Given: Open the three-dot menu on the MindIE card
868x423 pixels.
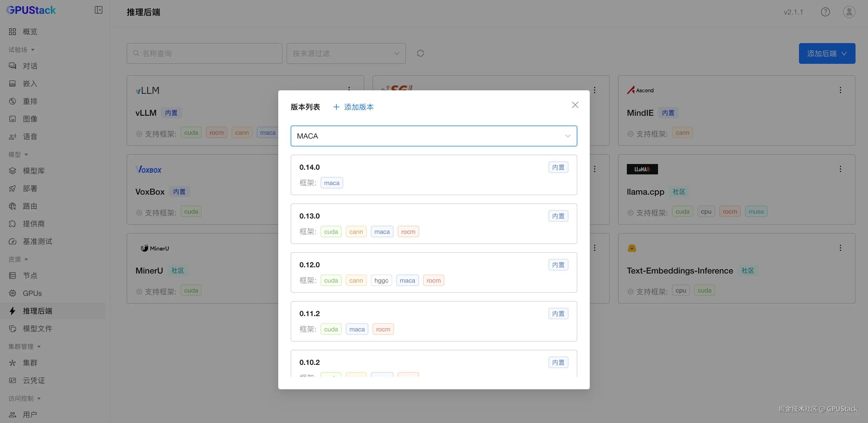Looking at the screenshot, I should tap(840, 90).
